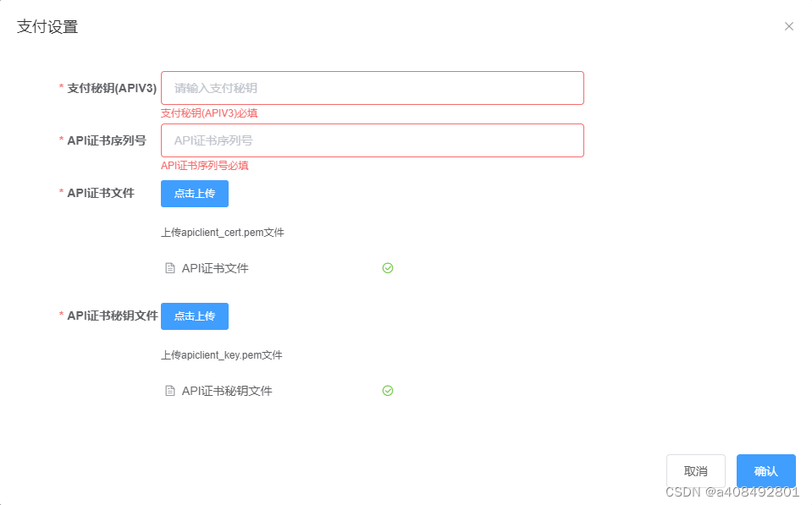Viewport: 812px width, 505px height.
Task: Click the hint 上传apiclient_key.pem文件
Action: pyautogui.click(x=220, y=354)
